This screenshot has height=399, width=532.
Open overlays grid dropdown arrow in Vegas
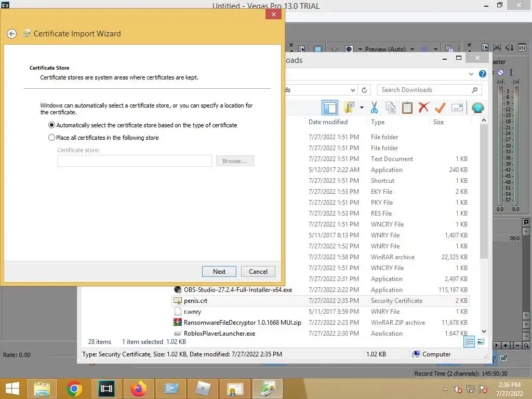pyautogui.click(x=435, y=49)
